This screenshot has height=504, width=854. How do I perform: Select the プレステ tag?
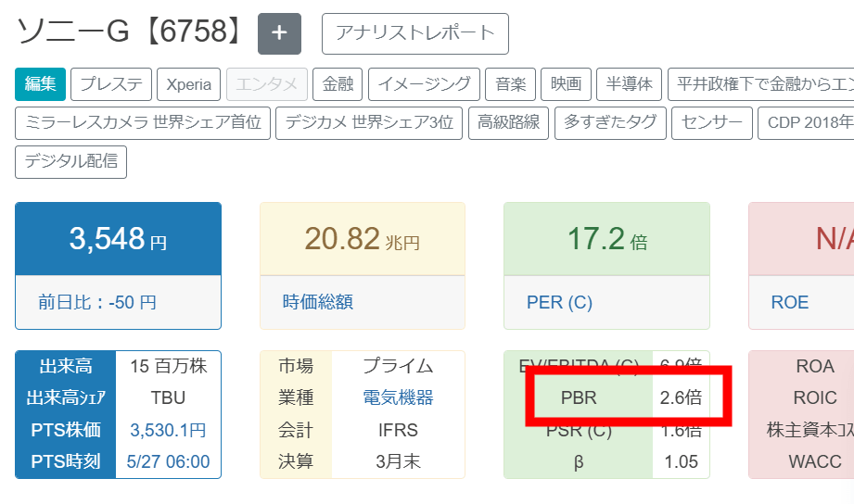point(111,84)
